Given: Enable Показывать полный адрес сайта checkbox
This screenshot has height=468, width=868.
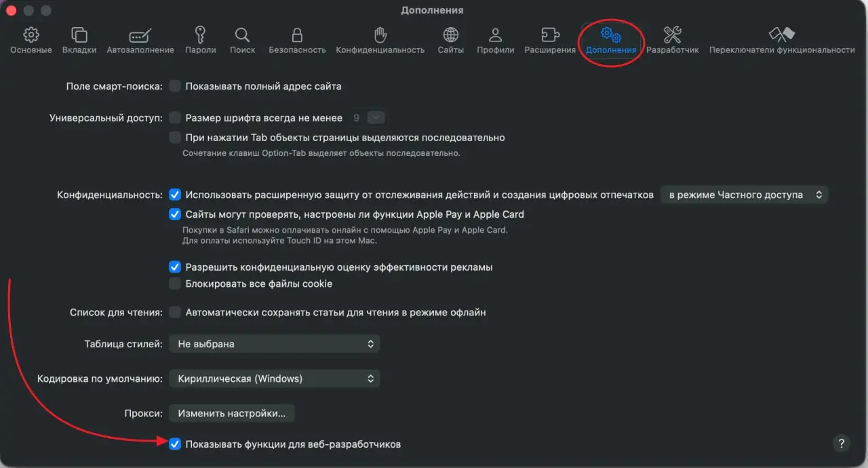Looking at the screenshot, I should click(176, 86).
